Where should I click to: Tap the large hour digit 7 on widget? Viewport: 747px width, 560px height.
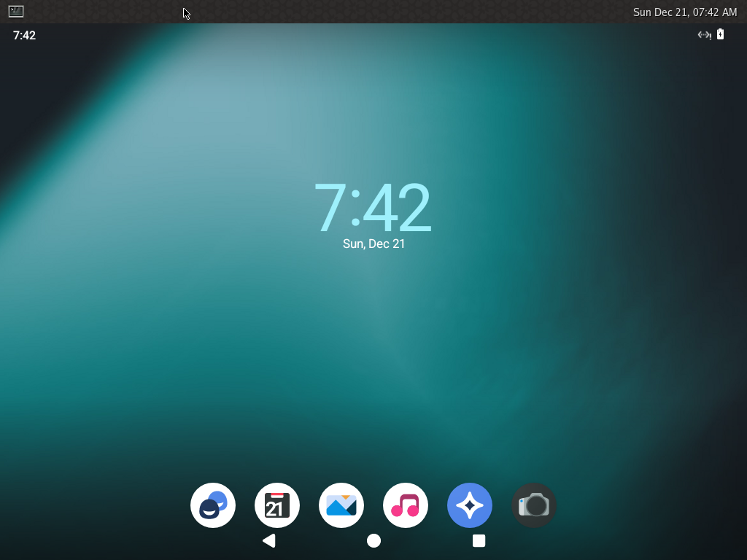pos(329,209)
